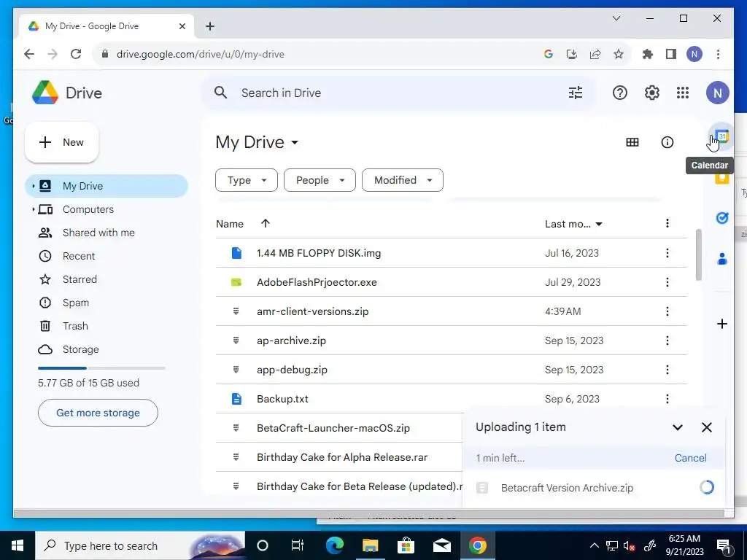Open a new Chrome tab
The height and width of the screenshot is (560, 747).
click(x=210, y=26)
